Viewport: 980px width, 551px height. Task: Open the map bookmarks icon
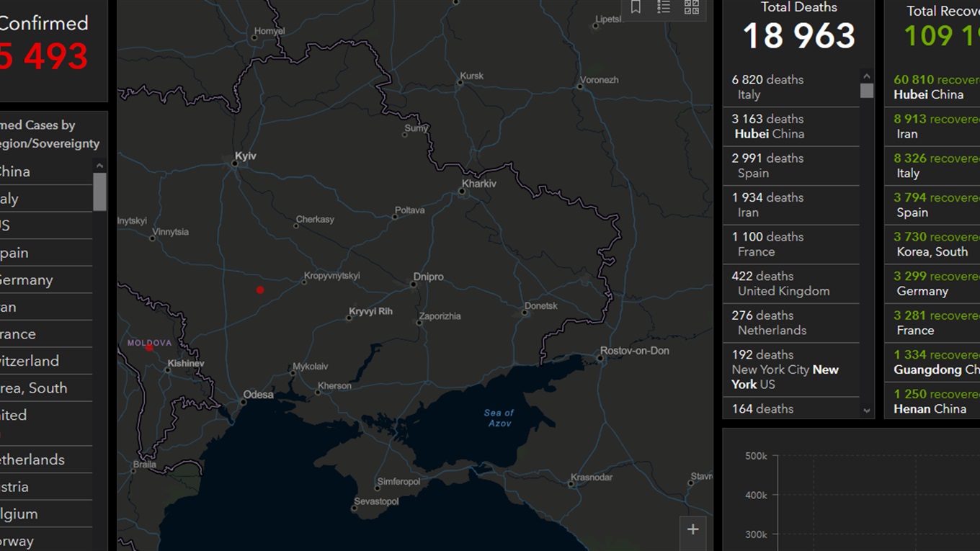click(636, 7)
